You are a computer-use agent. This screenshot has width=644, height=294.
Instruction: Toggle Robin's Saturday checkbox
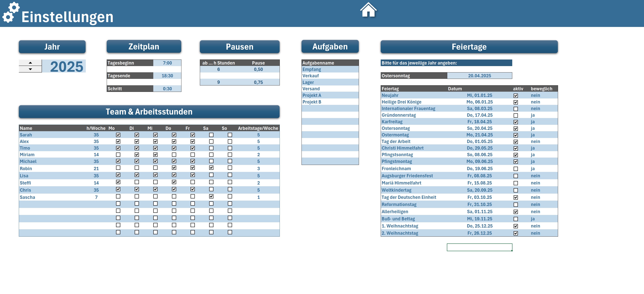coord(211,168)
